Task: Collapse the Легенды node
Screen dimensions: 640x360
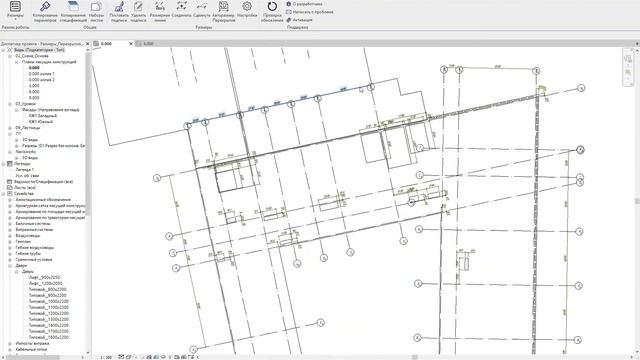Action: click(3, 164)
